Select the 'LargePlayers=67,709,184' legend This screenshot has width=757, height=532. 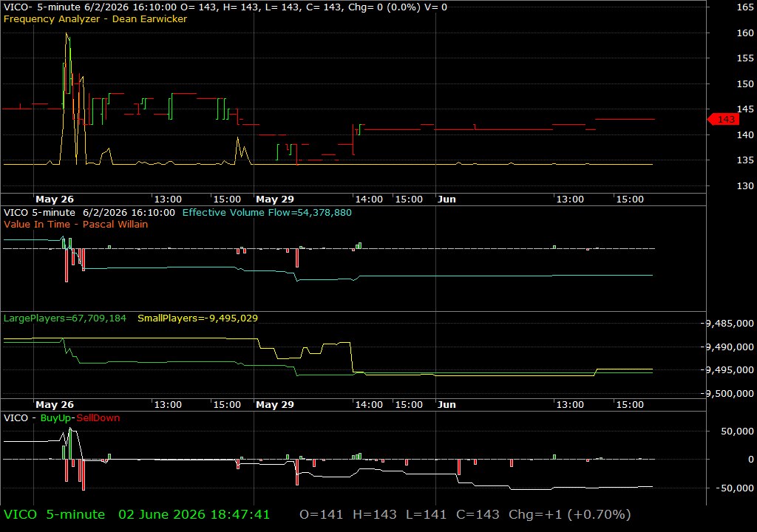65,318
